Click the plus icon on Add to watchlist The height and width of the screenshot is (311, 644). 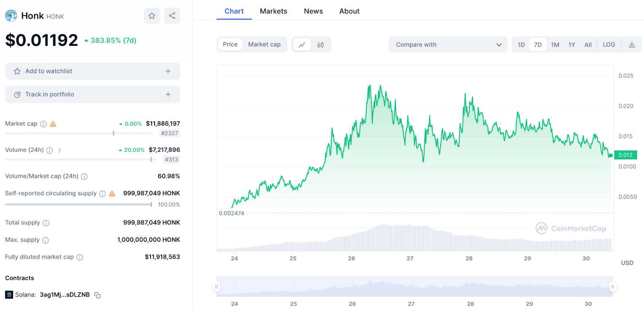[168, 71]
